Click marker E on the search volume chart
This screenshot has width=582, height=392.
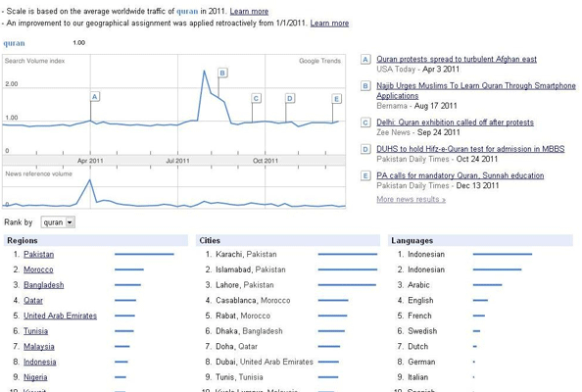pyautogui.click(x=337, y=99)
